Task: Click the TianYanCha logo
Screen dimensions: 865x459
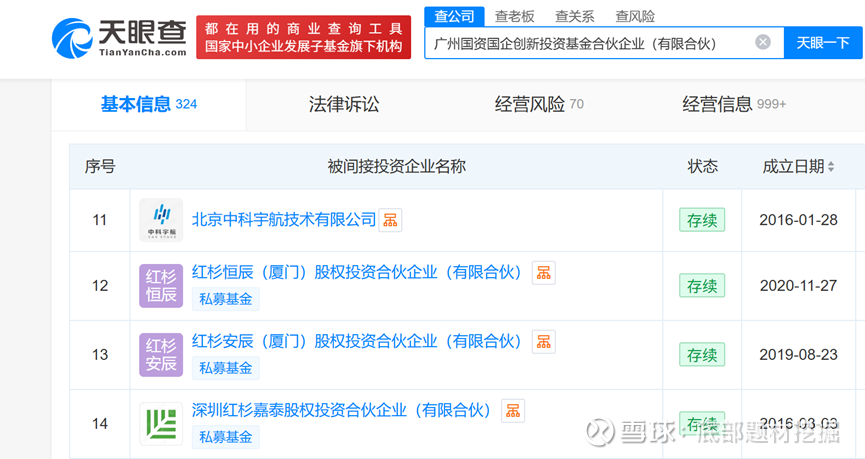Action: [119, 38]
